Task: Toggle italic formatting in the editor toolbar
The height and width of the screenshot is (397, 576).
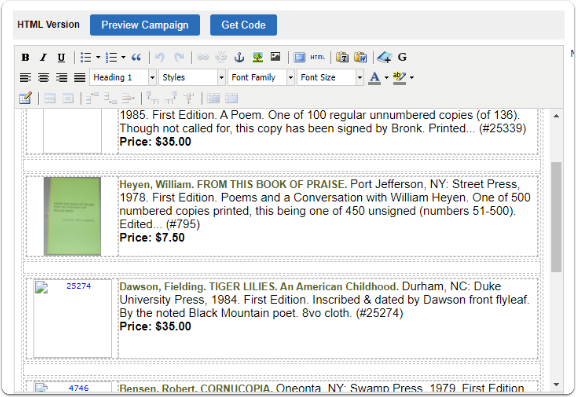Action: pos(43,58)
